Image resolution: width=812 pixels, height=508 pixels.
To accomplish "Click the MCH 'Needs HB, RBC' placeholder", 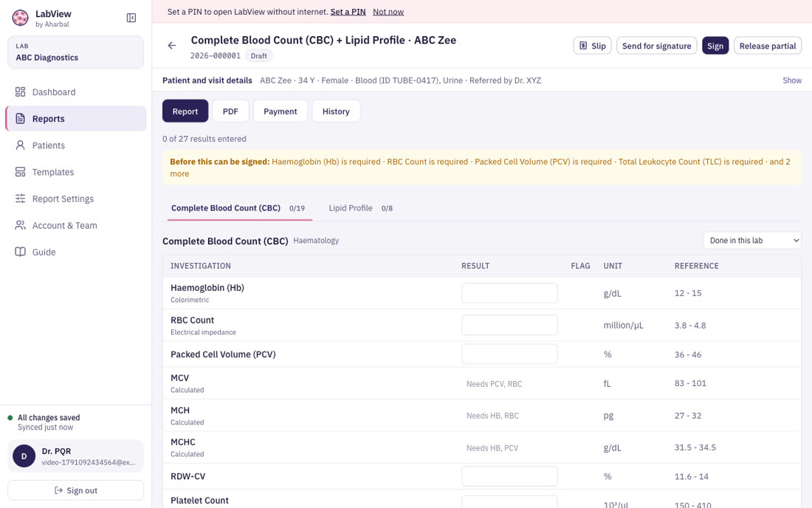I will point(492,416).
